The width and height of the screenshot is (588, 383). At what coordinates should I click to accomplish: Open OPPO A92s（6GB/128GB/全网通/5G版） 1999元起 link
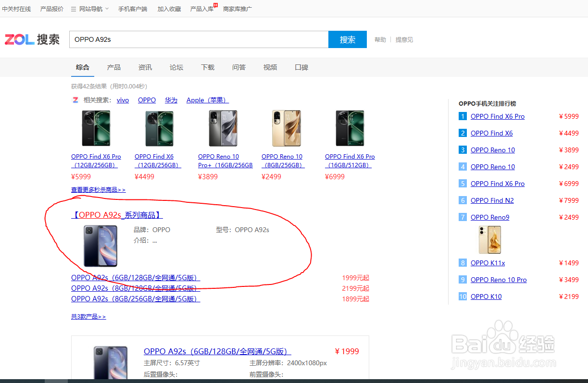[x=136, y=278]
